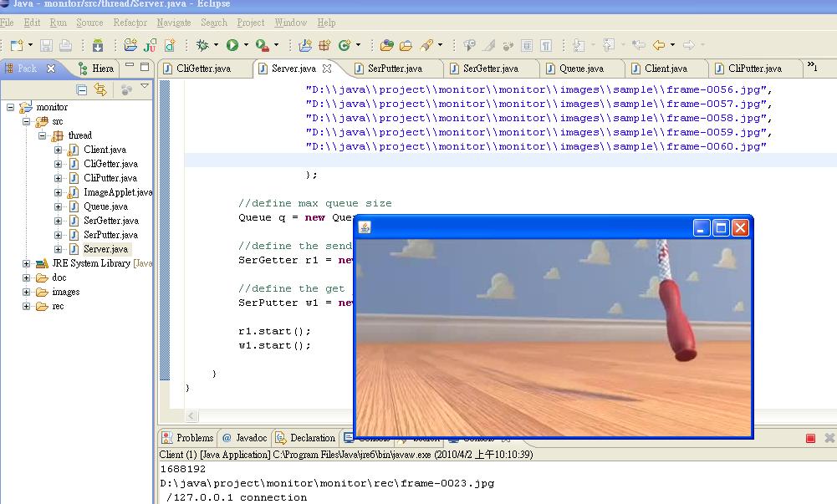
Task: Click the Open Task folder icon
Action: [406, 45]
